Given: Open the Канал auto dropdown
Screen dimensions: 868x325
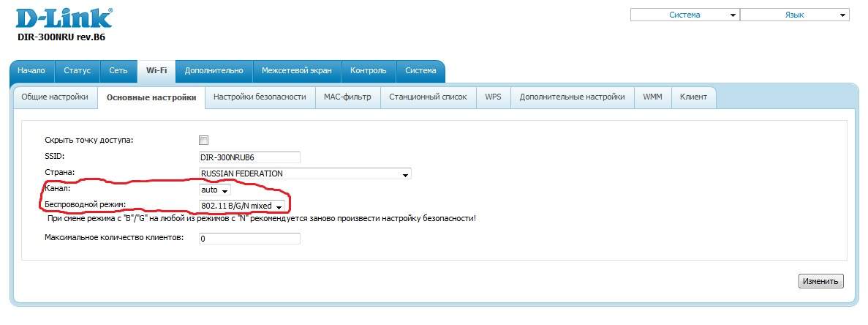Looking at the screenshot, I should (215, 190).
